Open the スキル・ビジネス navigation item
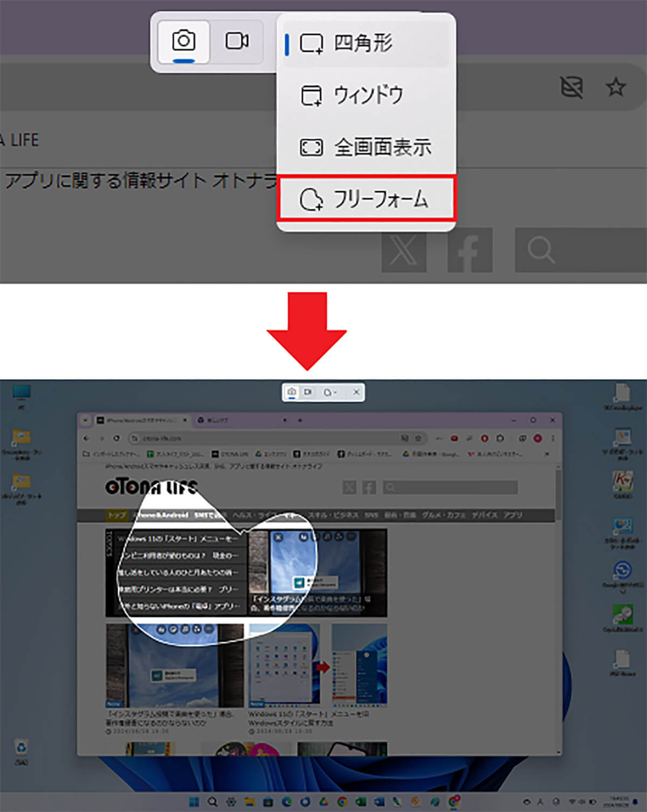 pyautogui.click(x=333, y=515)
